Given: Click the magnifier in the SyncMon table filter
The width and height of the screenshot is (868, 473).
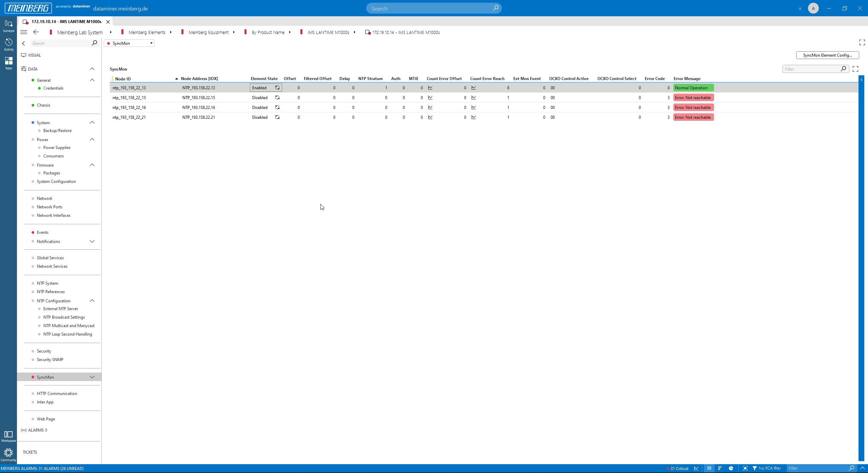Looking at the screenshot, I should (843, 69).
